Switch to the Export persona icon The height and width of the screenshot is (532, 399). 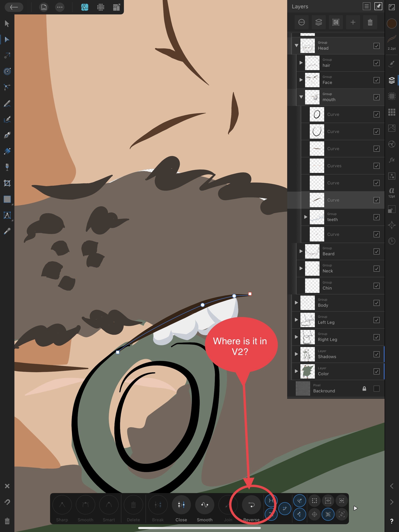[117, 7]
